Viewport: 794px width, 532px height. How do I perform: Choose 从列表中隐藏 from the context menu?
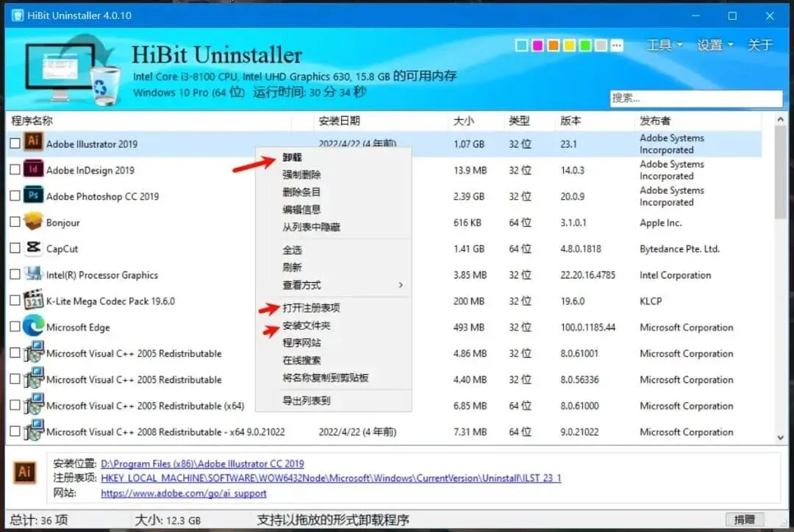coord(311,227)
